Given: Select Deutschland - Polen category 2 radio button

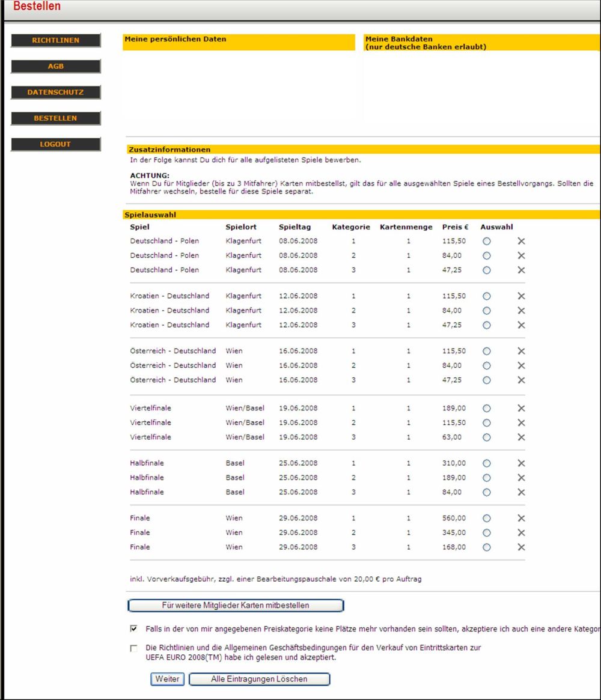Looking at the screenshot, I should point(487,255).
